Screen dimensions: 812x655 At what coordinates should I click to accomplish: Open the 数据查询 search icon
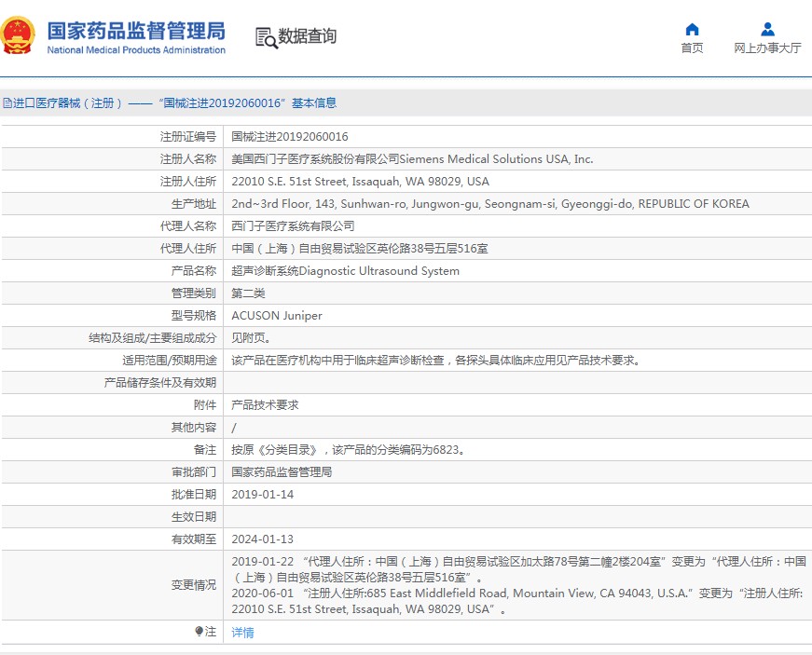click(267, 38)
